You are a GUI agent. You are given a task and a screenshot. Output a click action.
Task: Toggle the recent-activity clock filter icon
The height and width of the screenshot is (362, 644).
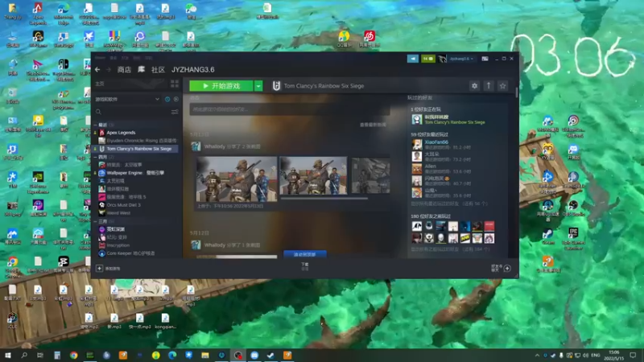167,99
